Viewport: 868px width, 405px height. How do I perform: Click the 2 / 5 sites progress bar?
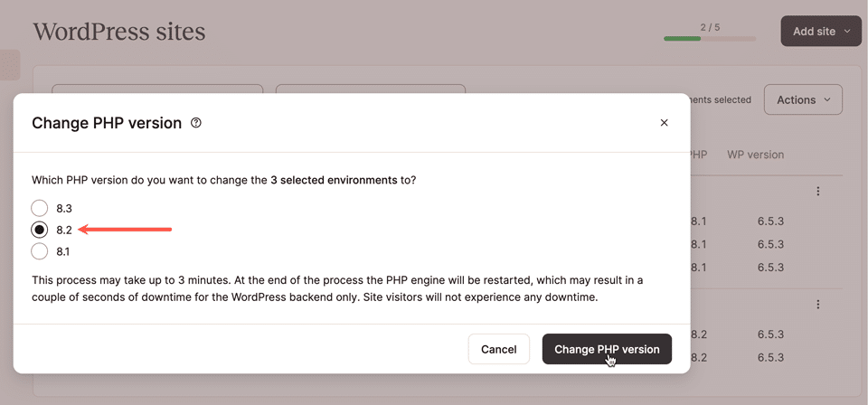click(x=710, y=39)
